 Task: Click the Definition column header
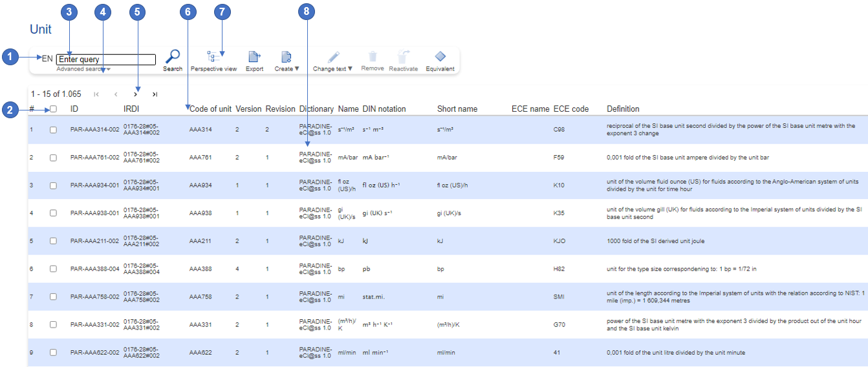coord(623,109)
